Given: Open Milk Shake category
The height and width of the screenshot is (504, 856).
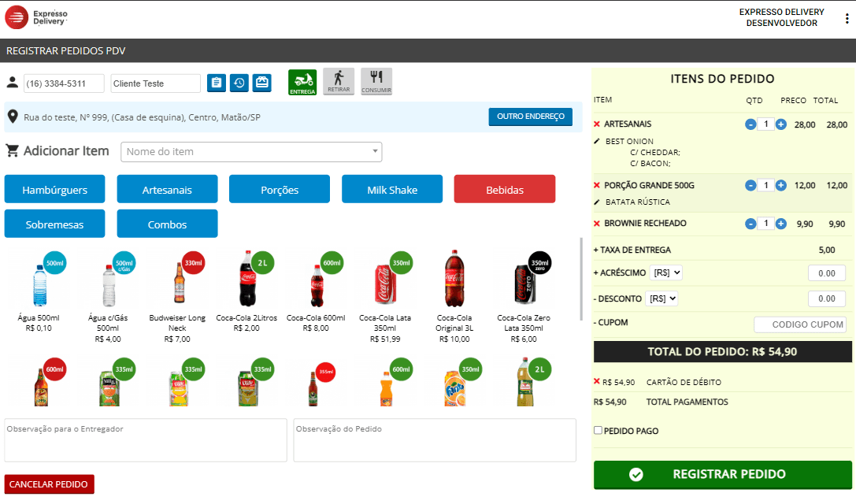Looking at the screenshot, I should coord(392,190).
